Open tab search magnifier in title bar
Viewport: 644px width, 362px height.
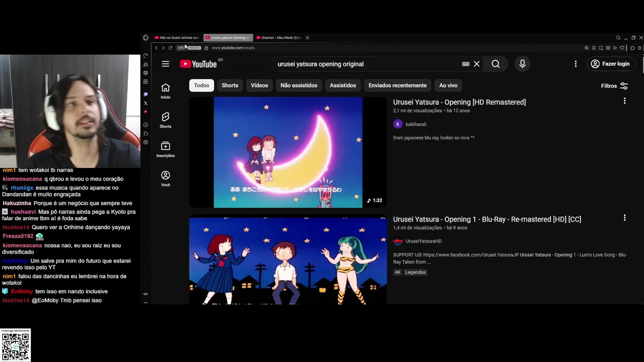[x=618, y=38]
